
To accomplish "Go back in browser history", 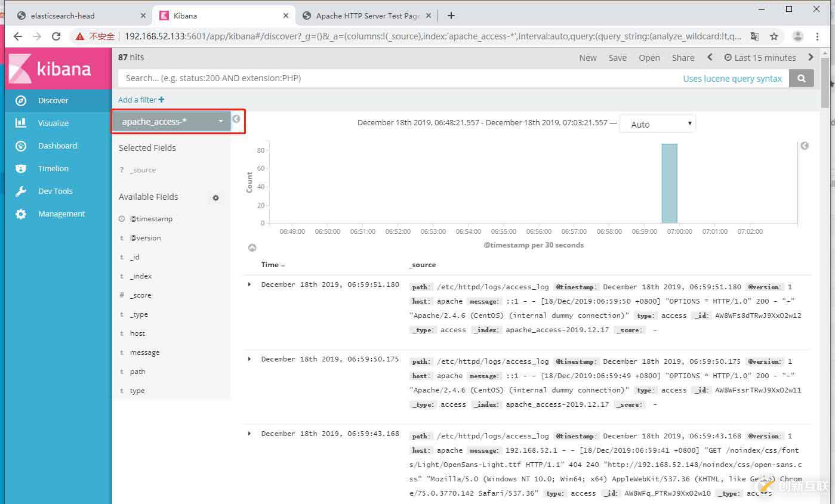I will [18, 36].
